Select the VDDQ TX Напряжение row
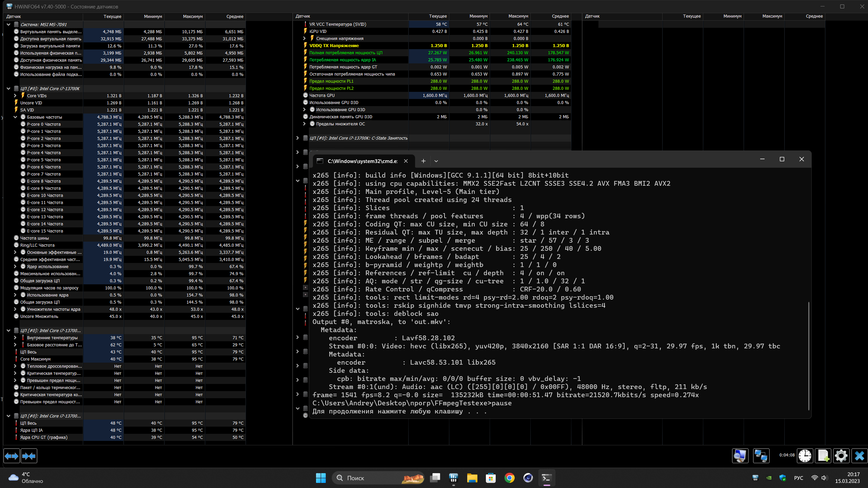Image resolution: width=868 pixels, height=488 pixels. (334, 46)
